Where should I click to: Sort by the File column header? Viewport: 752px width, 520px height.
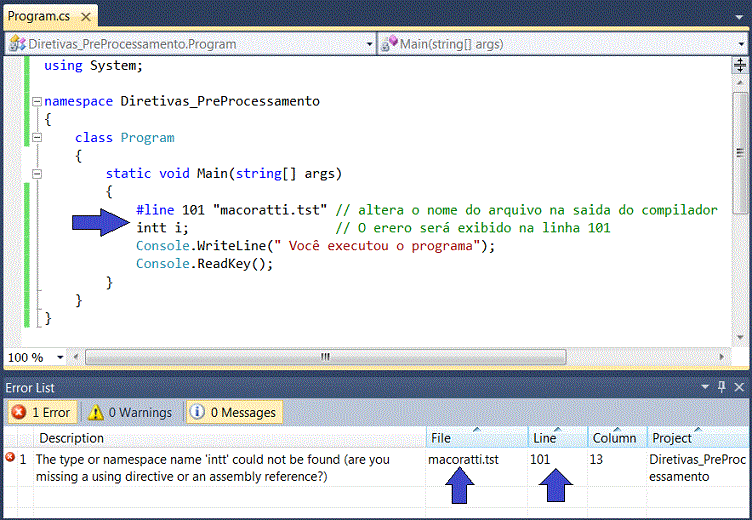coord(477,438)
